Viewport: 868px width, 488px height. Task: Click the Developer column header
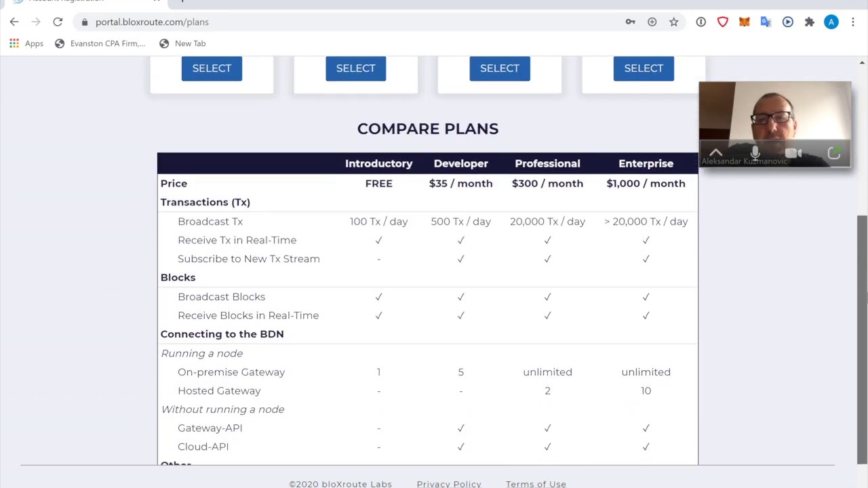461,163
